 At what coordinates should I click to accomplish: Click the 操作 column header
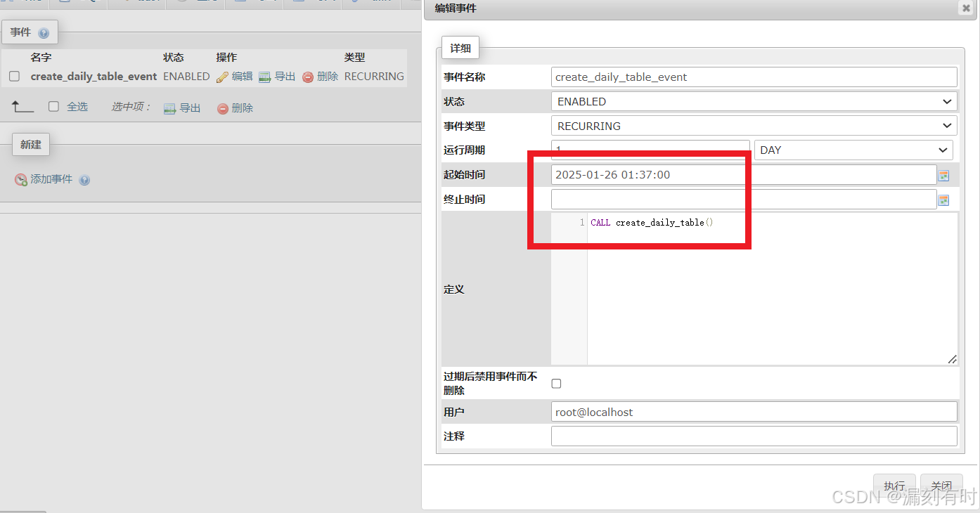point(226,58)
